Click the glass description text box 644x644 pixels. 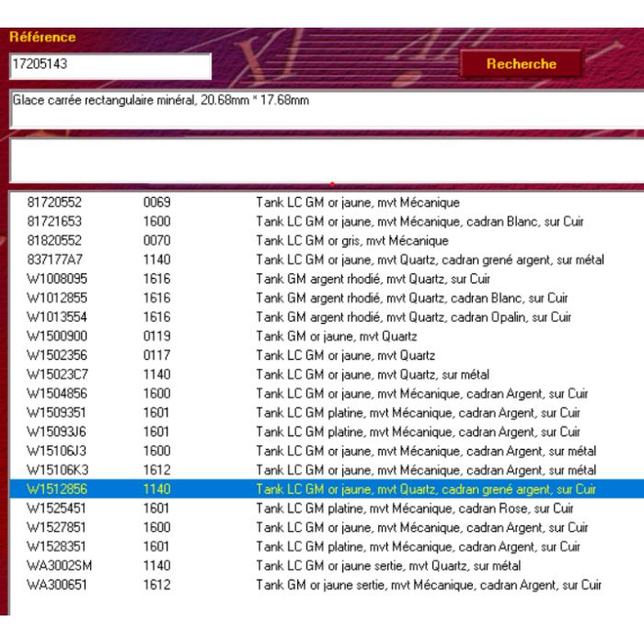(x=322, y=109)
